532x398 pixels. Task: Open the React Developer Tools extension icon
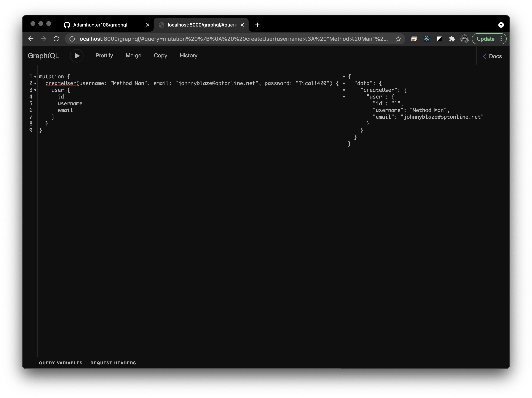(427, 39)
